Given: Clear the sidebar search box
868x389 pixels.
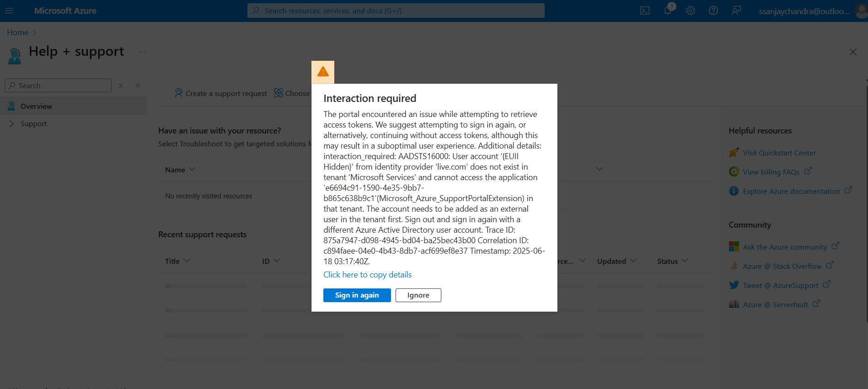Looking at the screenshot, I should (x=121, y=85).
